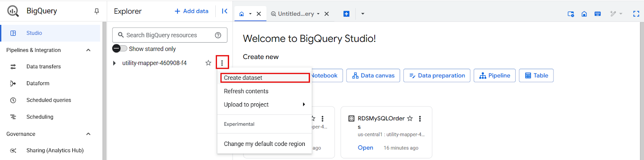Image resolution: width=644 pixels, height=160 pixels.
Task: Create a new Pipeline
Action: click(x=495, y=76)
